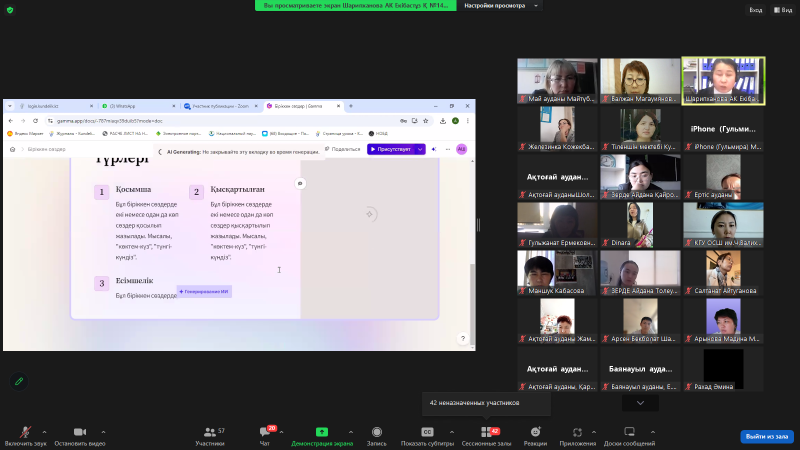Expand video options arrow beside Остановить видео
Viewport: 800px width, 450px height.
(103, 432)
